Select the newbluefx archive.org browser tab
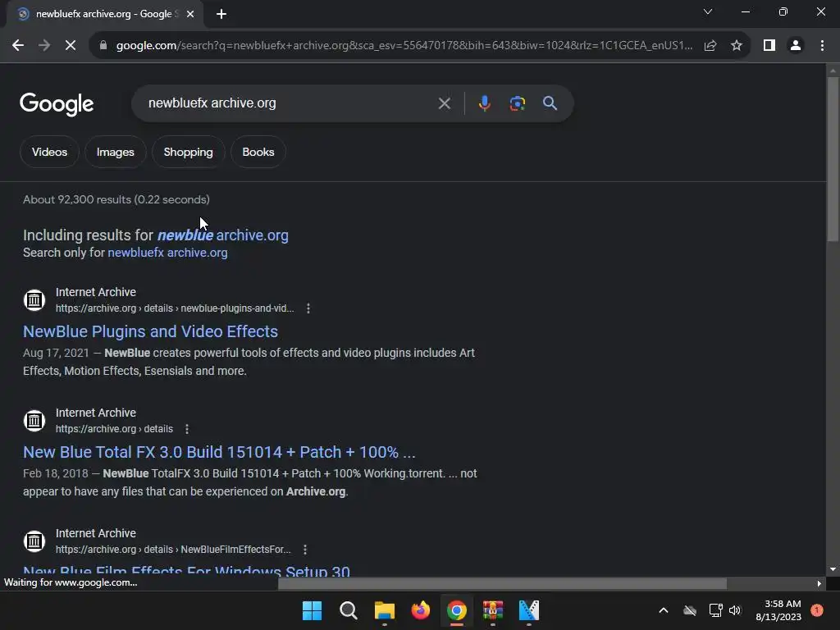The width and height of the screenshot is (840, 630). click(x=104, y=14)
